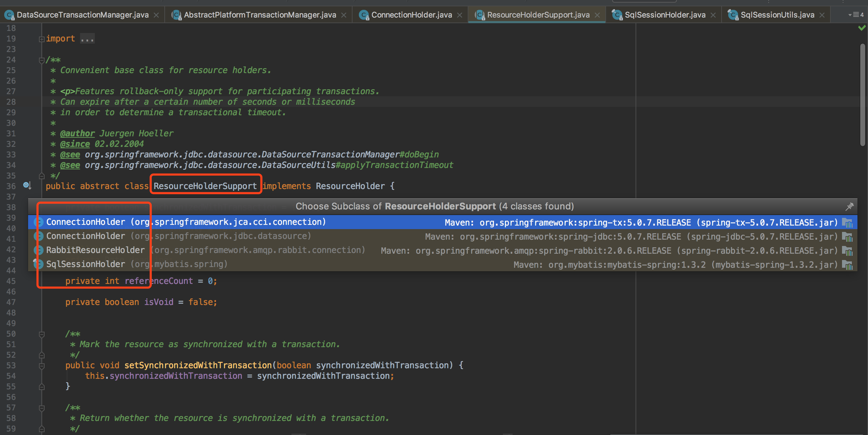
Task: Collapse the setSynchronizedWithTransaction method body
Action: coord(41,366)
